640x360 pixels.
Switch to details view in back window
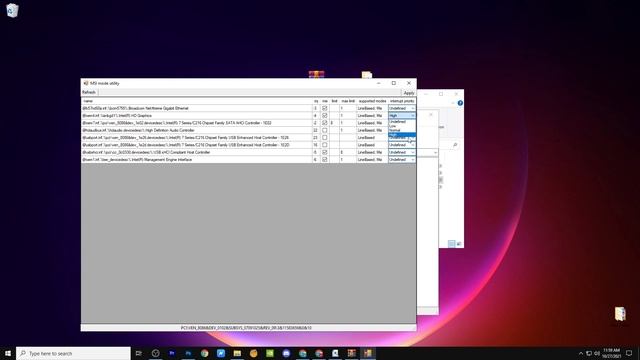[451, 244]
